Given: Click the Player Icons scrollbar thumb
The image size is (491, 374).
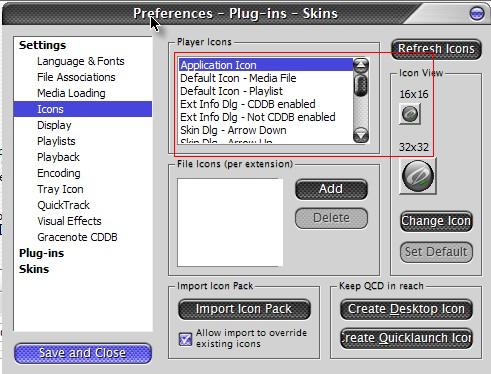Looking at the screenshot, I should [361, 85].
